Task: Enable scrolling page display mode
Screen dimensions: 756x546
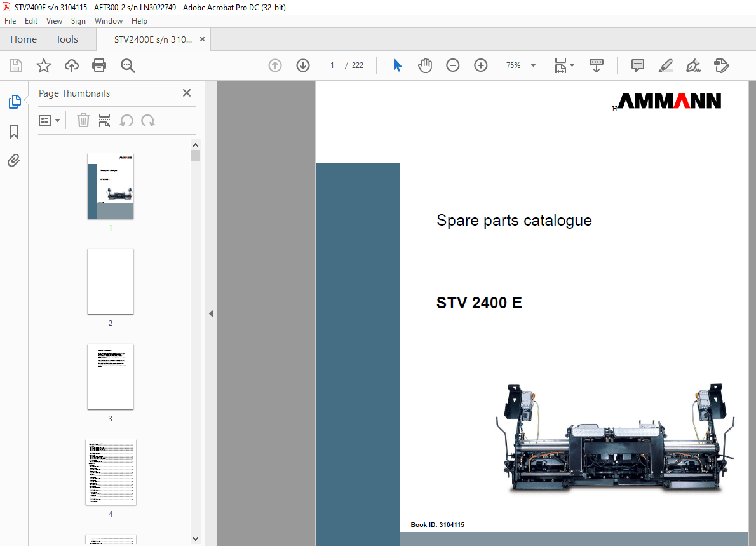Action: pos(596,65)
